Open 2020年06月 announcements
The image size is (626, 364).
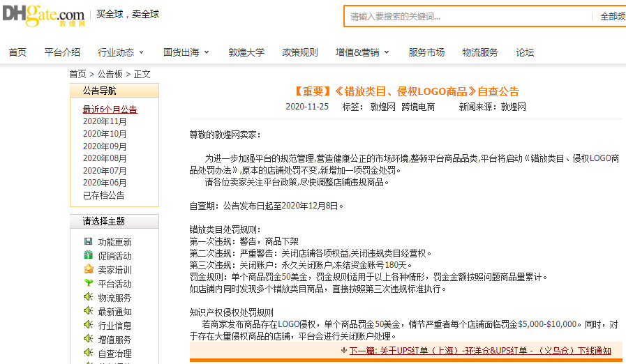pos(105,183)
